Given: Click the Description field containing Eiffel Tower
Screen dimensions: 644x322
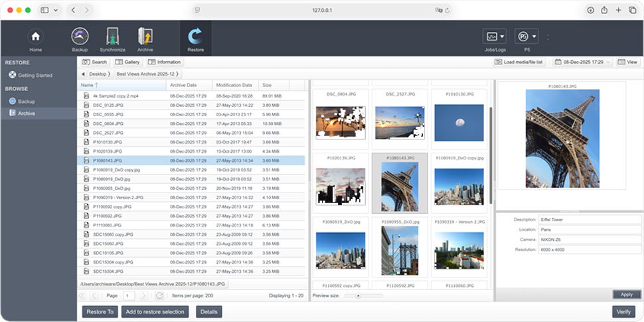Looking at the screenshot, I should tap(590, 220).
